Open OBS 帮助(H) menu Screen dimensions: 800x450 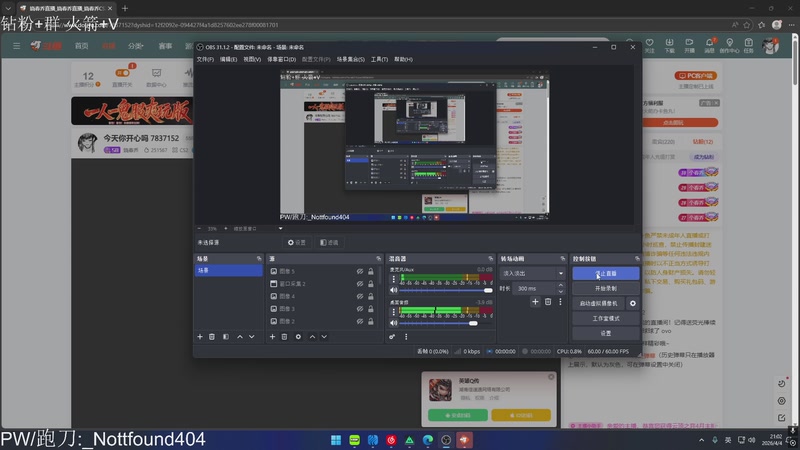coord(403,59)
